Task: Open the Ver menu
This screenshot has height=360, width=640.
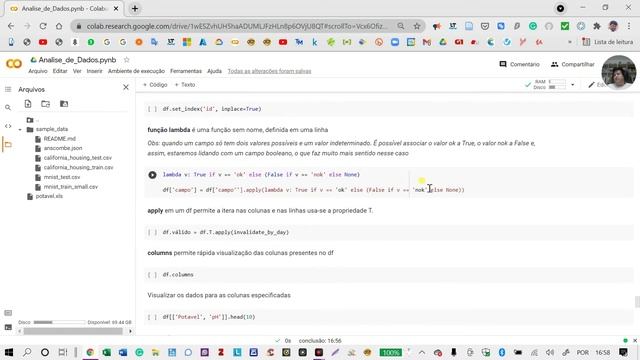Action: (77, 71)
